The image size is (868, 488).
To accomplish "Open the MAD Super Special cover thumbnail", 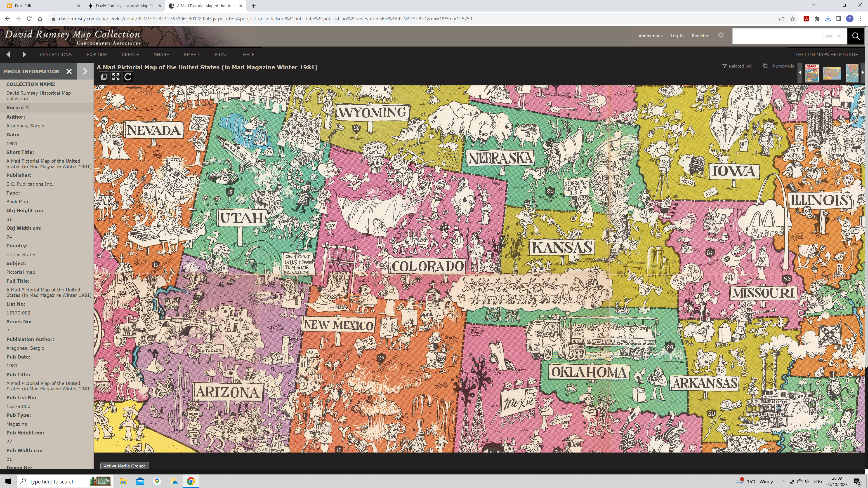I will pos(812,73).
